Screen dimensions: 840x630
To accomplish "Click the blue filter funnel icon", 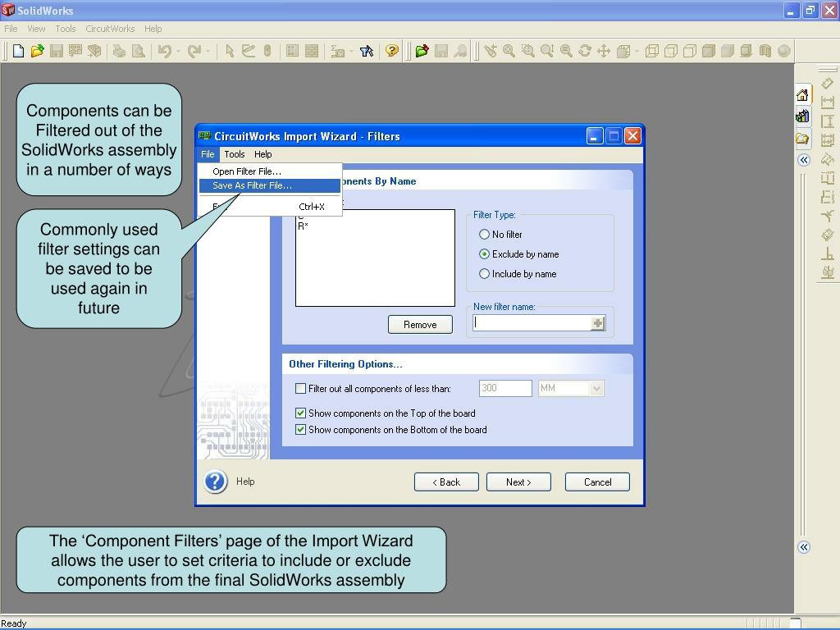I will click(367, 51).
